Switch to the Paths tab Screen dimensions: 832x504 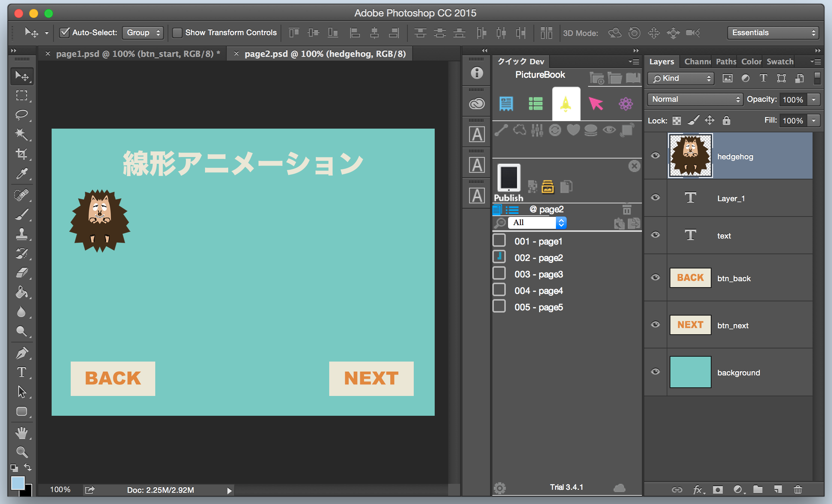click(x=726, y=62)
